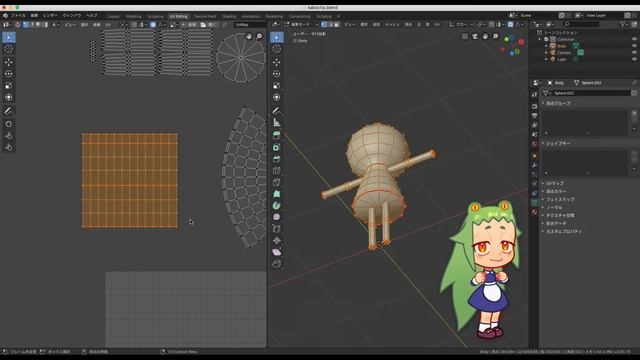Expand the 頂点グループ panel
This screenshot has width=640, height=360.
[x=559, y=104]
